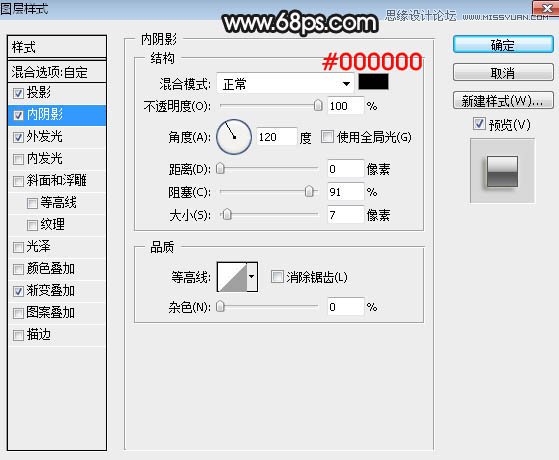
Task: Select the 斜面和浮雕 effect row label
Action: [x=56, y=180]
